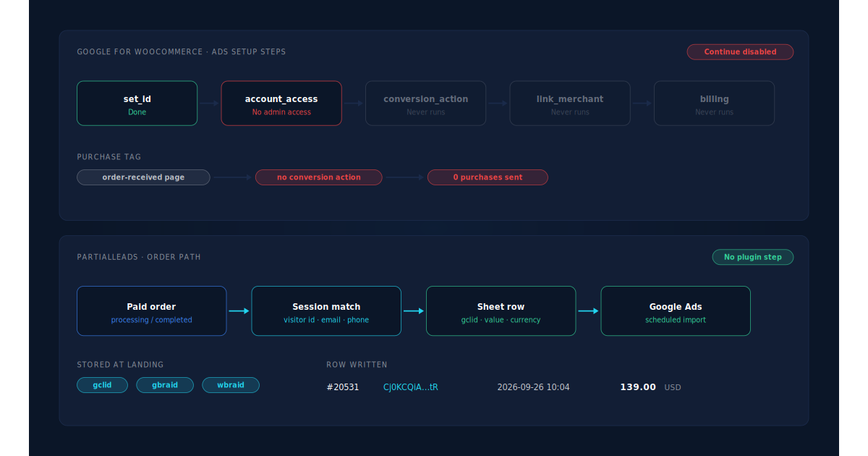Select the Paid order card

[x=152, y=311]
